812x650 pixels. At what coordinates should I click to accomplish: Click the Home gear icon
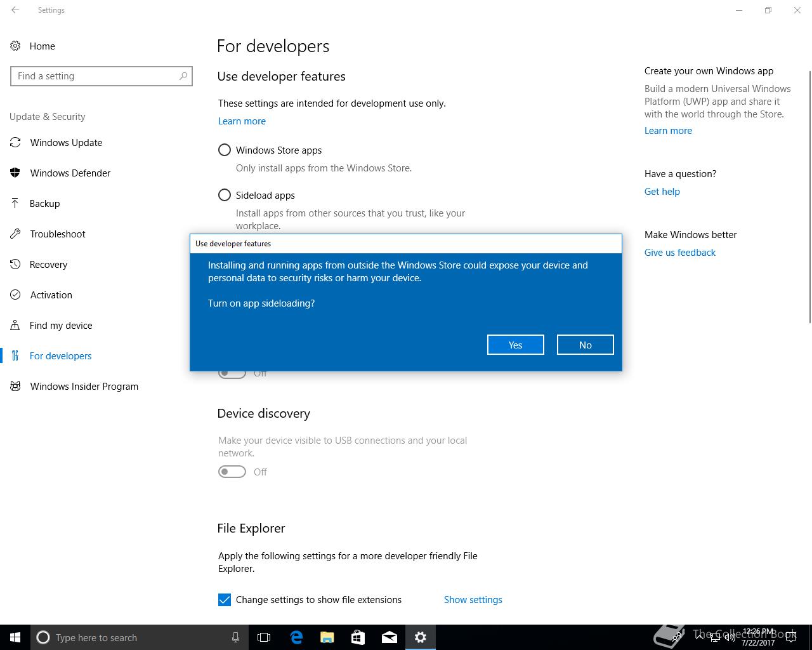point(15,46)
